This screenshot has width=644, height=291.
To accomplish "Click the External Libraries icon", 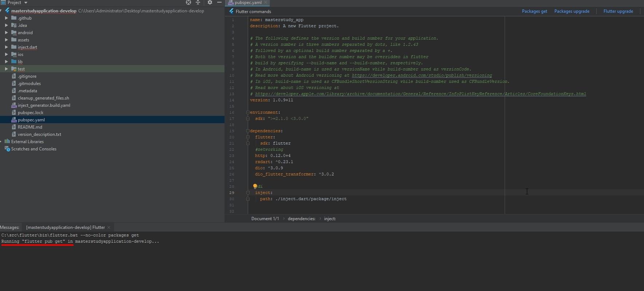I will click(7, 142).
